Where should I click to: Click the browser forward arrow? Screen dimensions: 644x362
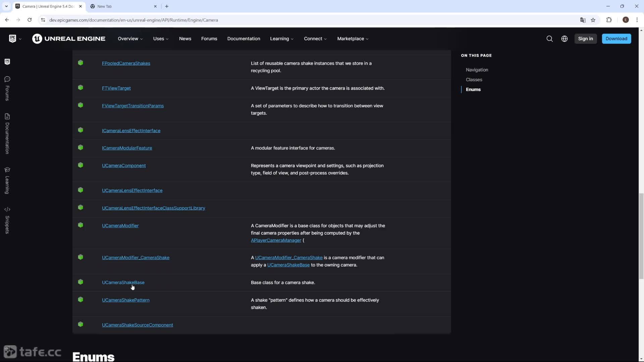pyautogui.click(x=18, y=20)
